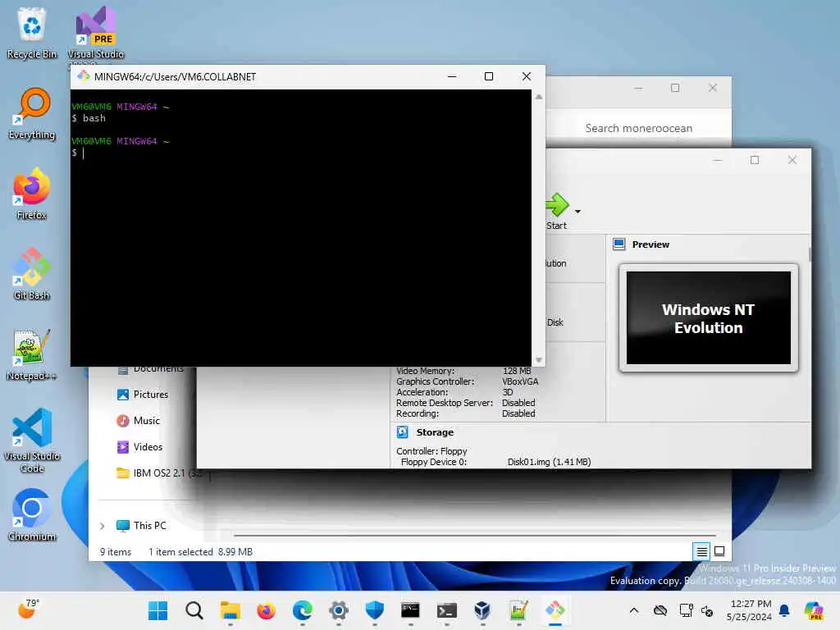Switch File Explorer to details view
This screenshot has height=630, width=840.
(x=701, y=551)
